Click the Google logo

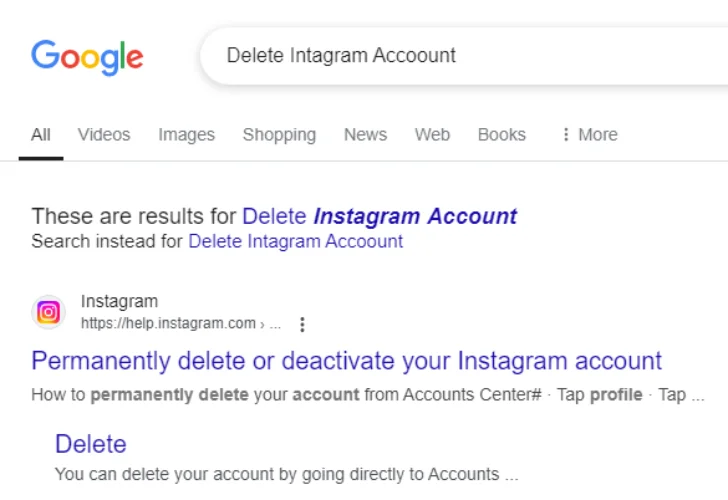pyautogui.click(x=87, y=56)
